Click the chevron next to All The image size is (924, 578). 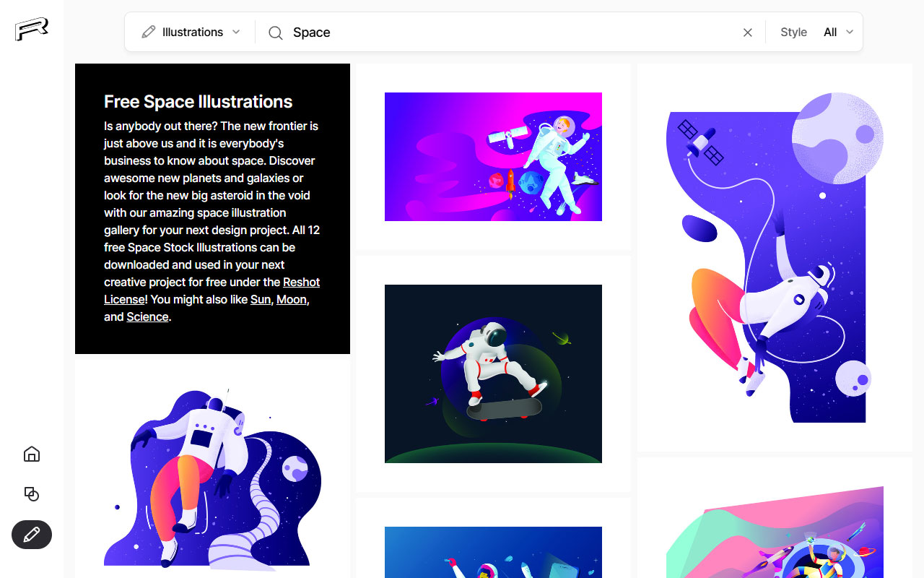pos(850,32)
